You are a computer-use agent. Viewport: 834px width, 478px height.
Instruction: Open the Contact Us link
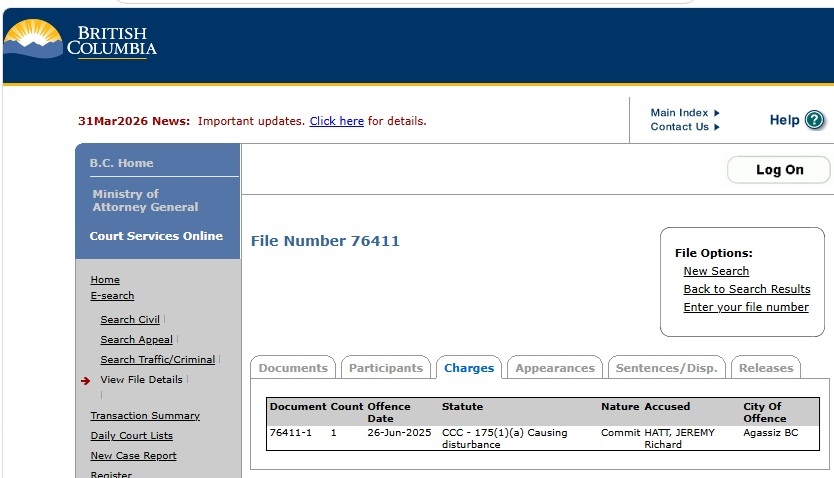click(x=679, y=127)
